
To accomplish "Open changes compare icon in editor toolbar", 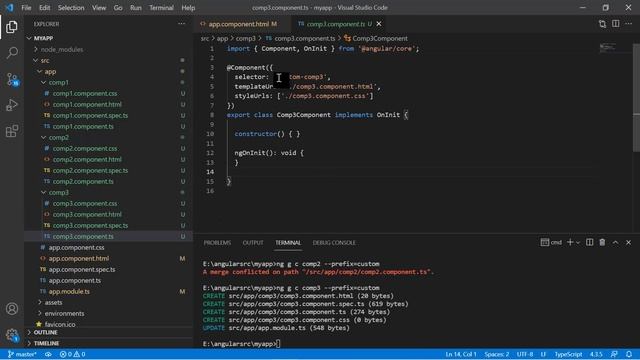I will pyautogui.click(x=602, y=24).
